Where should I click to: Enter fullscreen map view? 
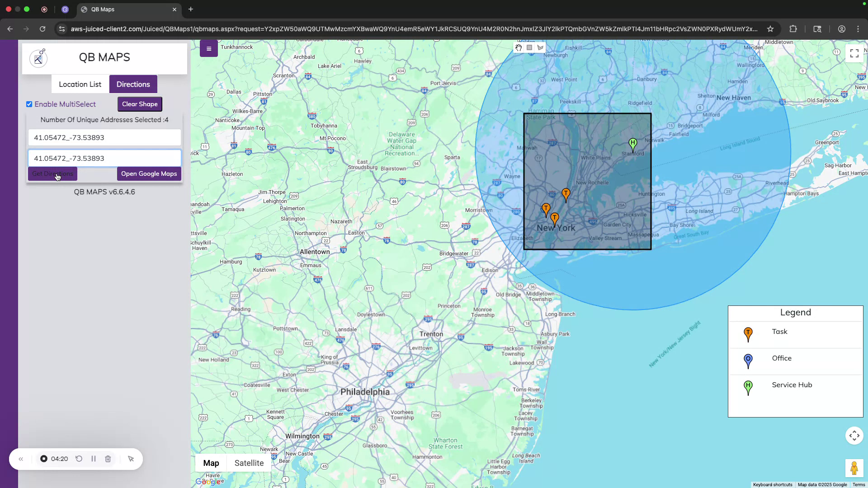click(x=854, y=53)
